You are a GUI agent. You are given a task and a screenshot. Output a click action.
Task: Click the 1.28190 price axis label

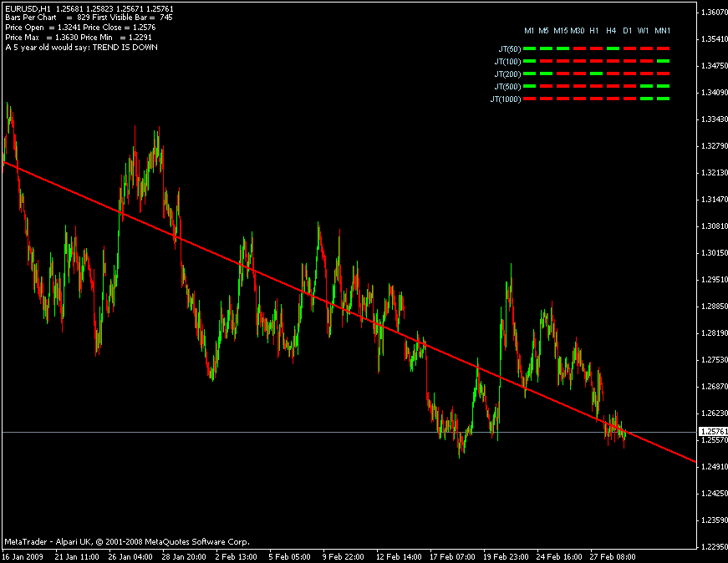(x=715, y=333)
